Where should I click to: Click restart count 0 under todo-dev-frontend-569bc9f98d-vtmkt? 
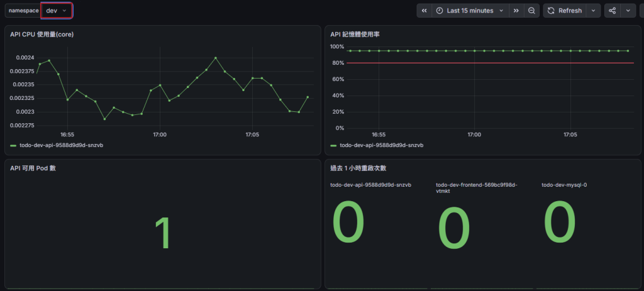[x=454, y=228]
